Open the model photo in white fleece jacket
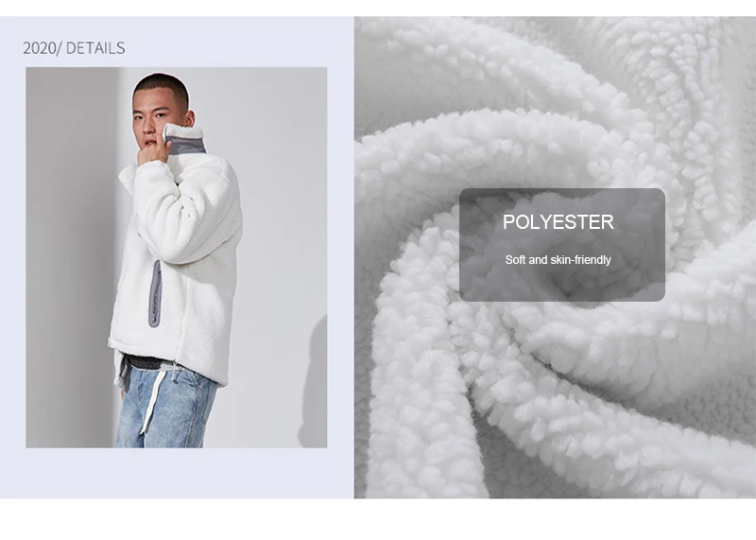 [177, 257]
